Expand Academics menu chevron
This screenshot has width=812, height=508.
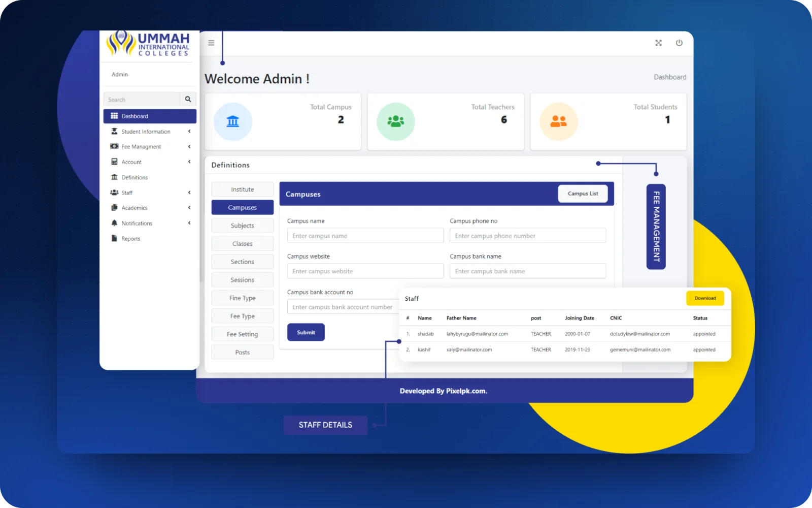189,207
